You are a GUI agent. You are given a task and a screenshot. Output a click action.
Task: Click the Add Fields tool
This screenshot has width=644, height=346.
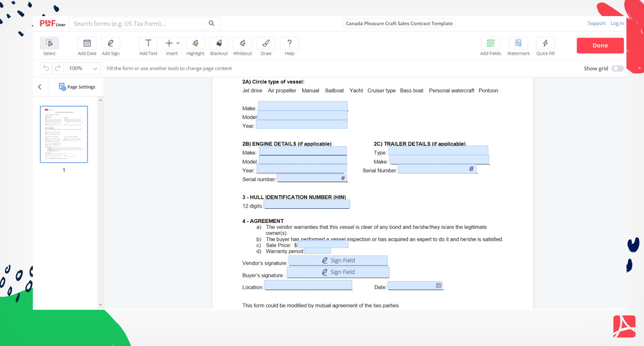click(x=490, y=46)
